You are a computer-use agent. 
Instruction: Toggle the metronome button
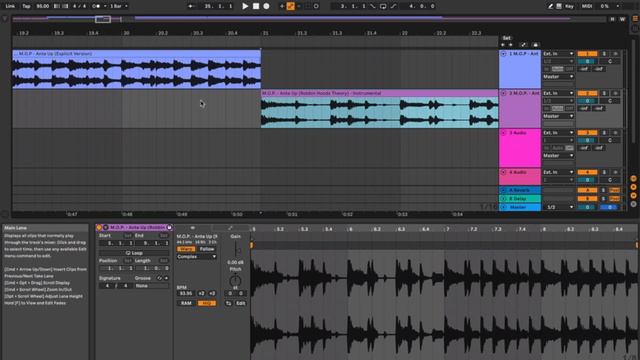(96, 6)
